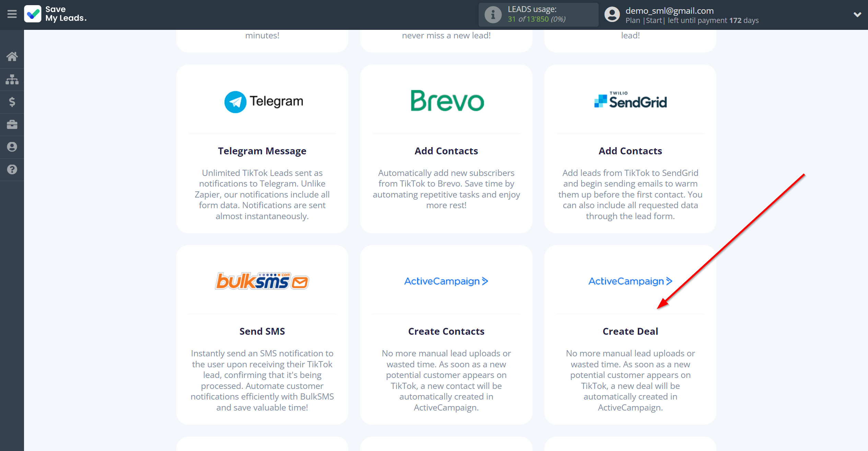Expand the account dropdown chevron

point(857,14)
